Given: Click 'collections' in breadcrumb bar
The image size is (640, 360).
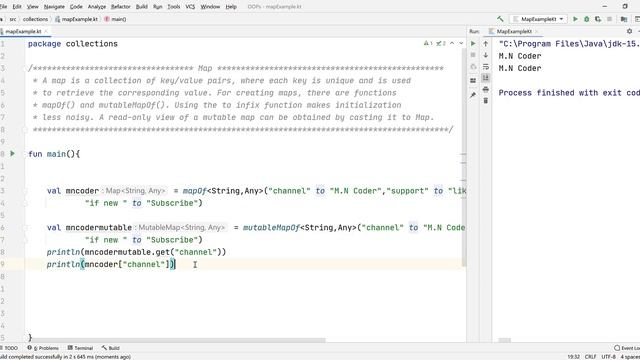Looking at the screenshot, I should (35, 19).
